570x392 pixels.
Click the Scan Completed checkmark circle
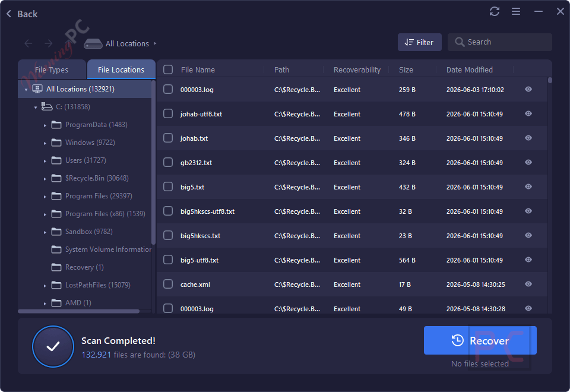(53, 346)
